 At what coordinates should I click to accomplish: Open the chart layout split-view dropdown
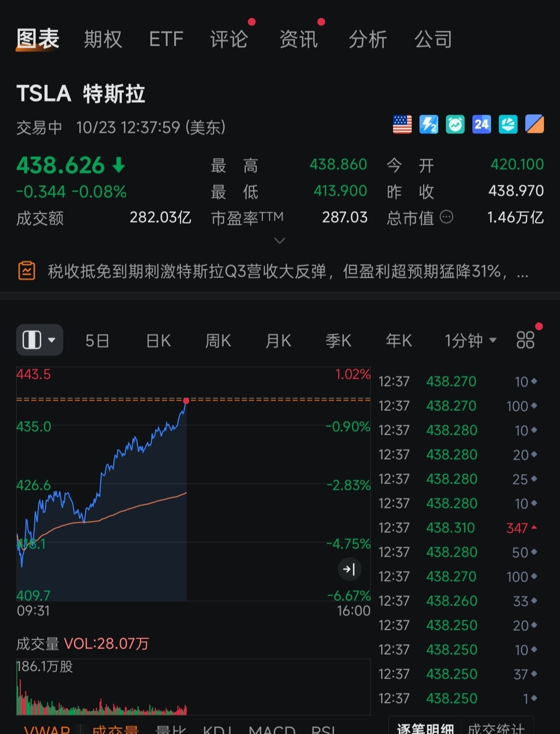coord(39,340)
